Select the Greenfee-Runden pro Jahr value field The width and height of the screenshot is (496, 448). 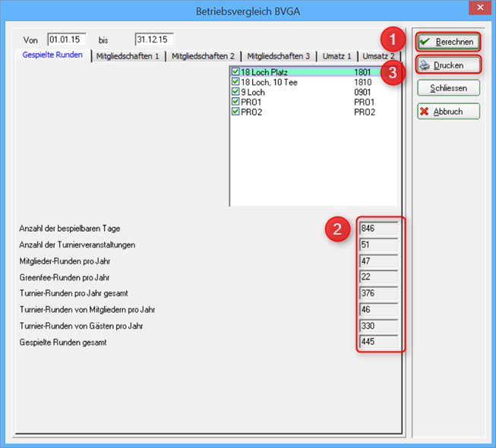379,277
